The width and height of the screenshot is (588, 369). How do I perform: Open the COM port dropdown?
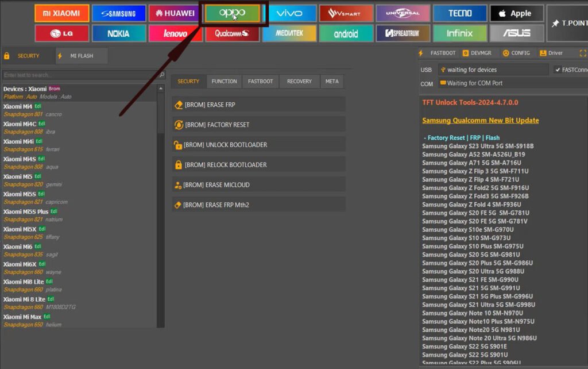[512, 83]
